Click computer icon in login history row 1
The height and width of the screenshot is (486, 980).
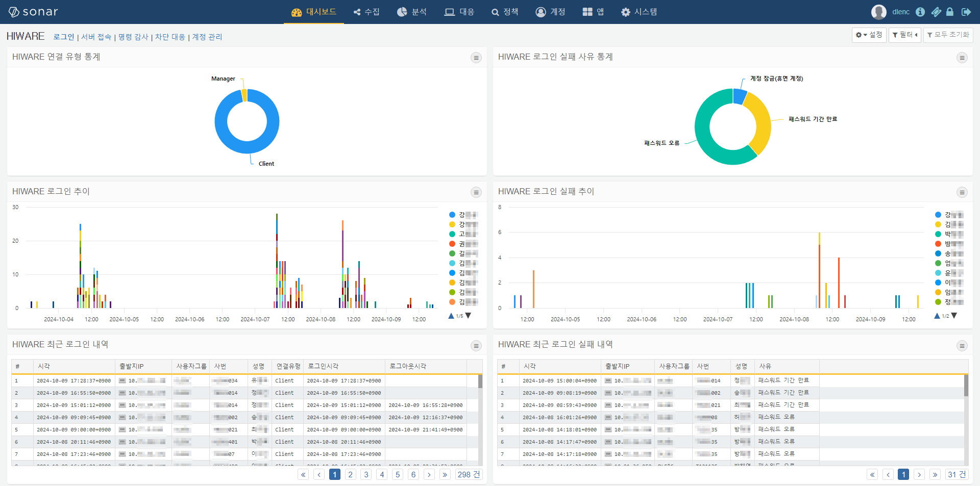click(x=122, y=380)
